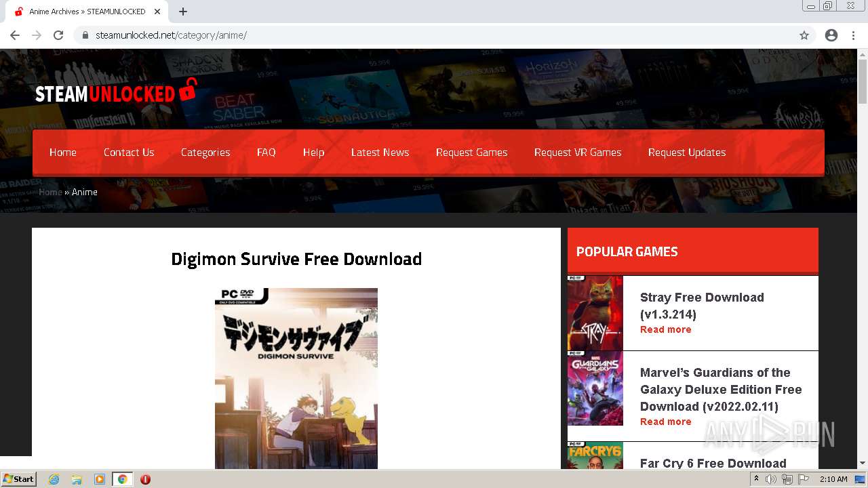Click the Digimon Survive cover image
The image size is (868, 488).
click(296, 378)
